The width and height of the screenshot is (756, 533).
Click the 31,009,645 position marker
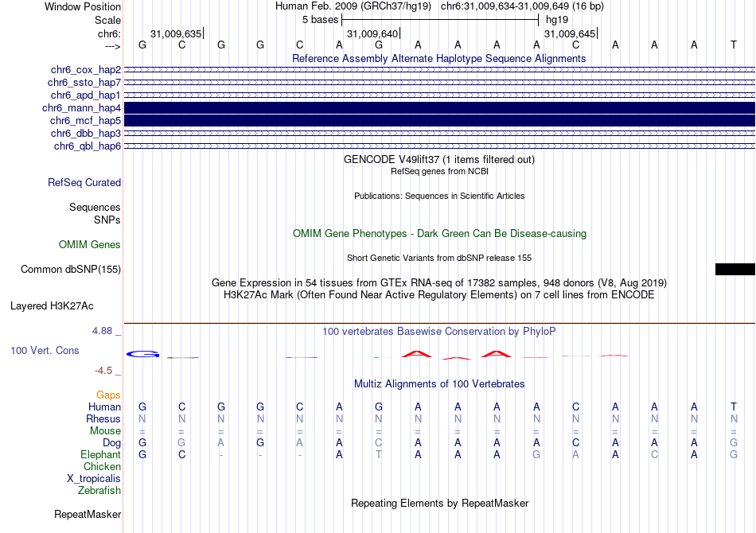coord(570,33)
